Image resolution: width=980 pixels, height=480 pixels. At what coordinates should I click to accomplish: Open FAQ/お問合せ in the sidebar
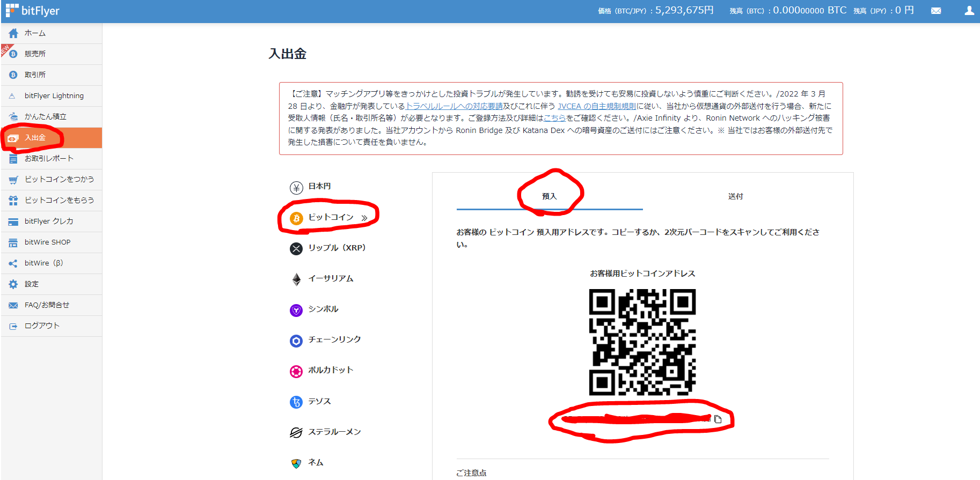pos(52,305)
